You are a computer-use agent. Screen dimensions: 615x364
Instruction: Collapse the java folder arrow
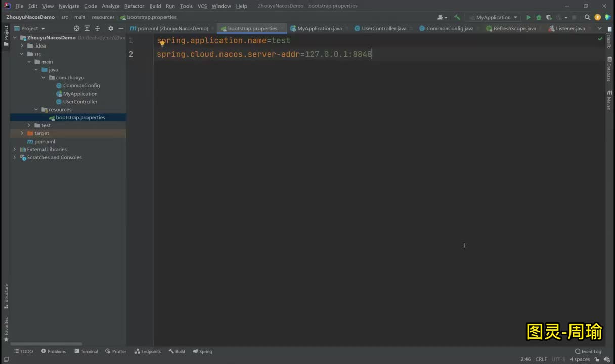[x=36, y=70]
